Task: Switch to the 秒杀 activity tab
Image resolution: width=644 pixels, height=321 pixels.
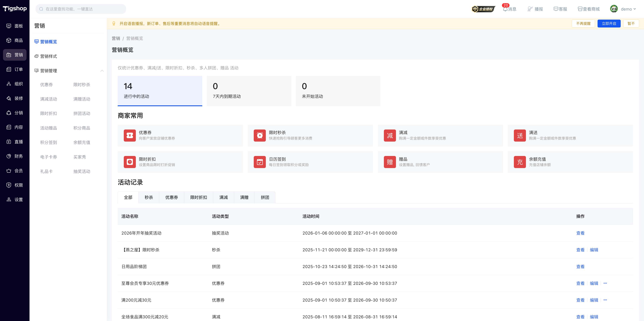Action: (149, 197)
